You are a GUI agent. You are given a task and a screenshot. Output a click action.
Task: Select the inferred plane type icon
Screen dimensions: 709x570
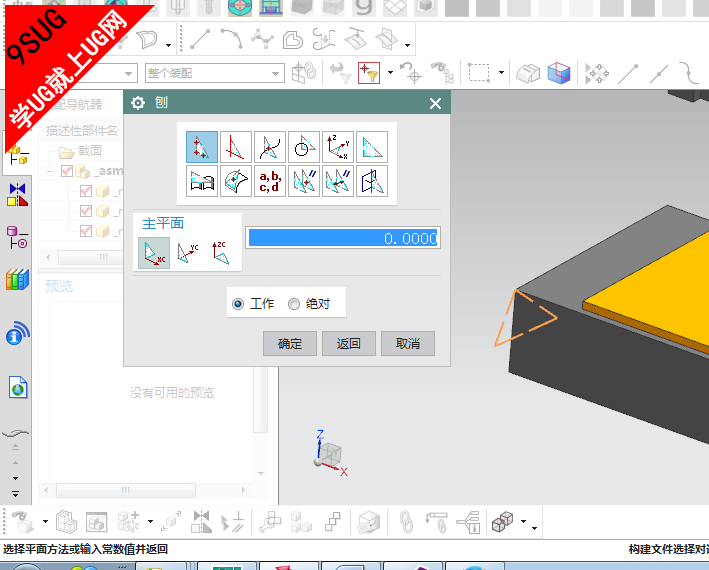coord(202,147)
